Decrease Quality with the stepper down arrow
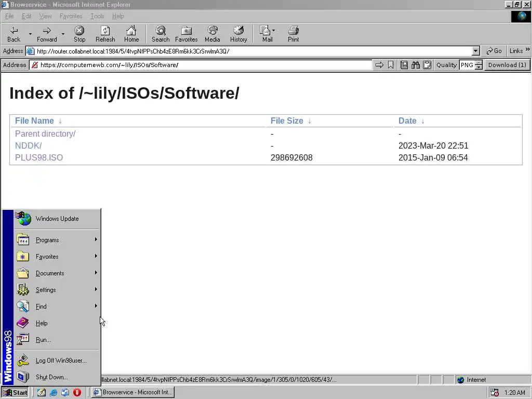This screenshot has width=532, height=399. point(478,67)
